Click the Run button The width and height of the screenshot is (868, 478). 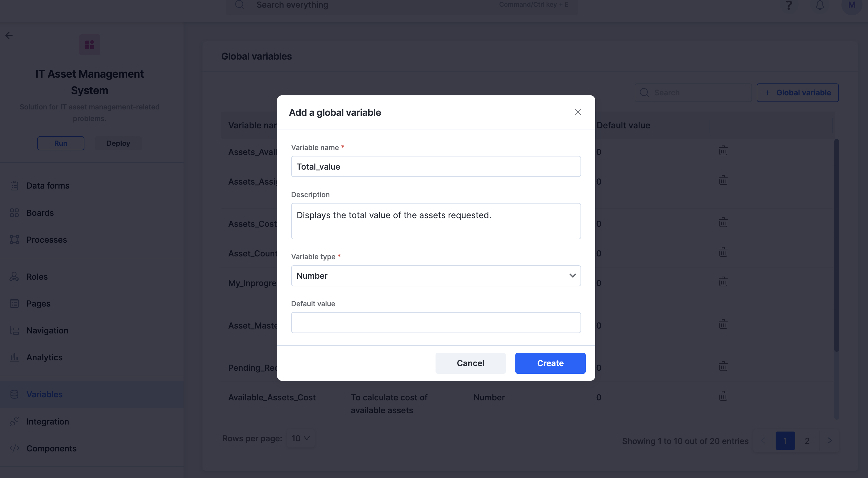(61, 143)
